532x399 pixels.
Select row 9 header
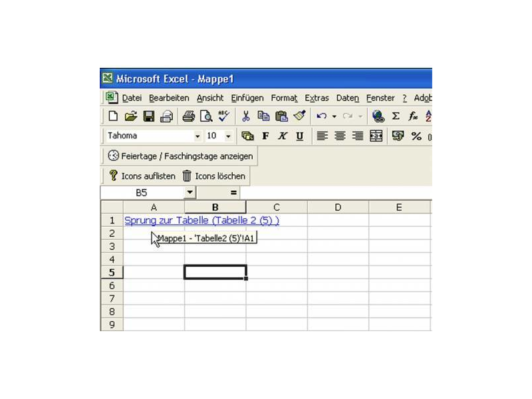click(112, 325)
